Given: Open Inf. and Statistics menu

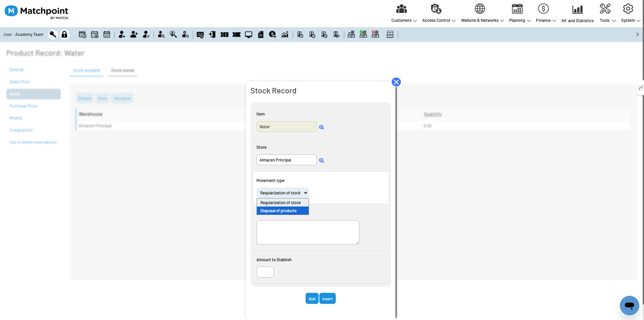Looking at the screenshot, I should [577, 13].
